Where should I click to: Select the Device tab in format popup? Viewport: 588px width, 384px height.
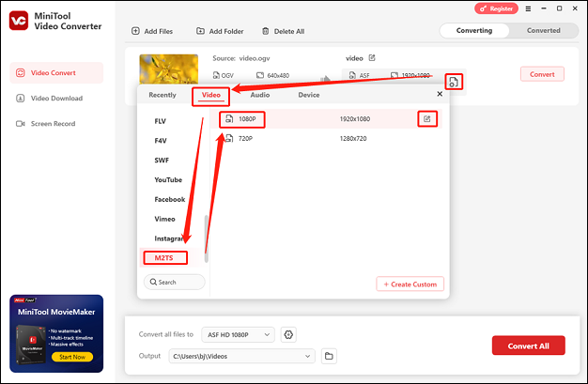point(309,95)
